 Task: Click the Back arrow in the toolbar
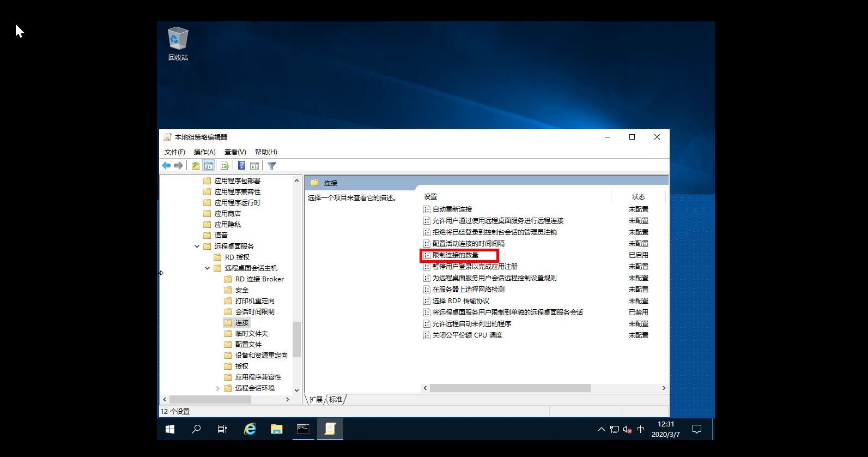click(166, 166)
